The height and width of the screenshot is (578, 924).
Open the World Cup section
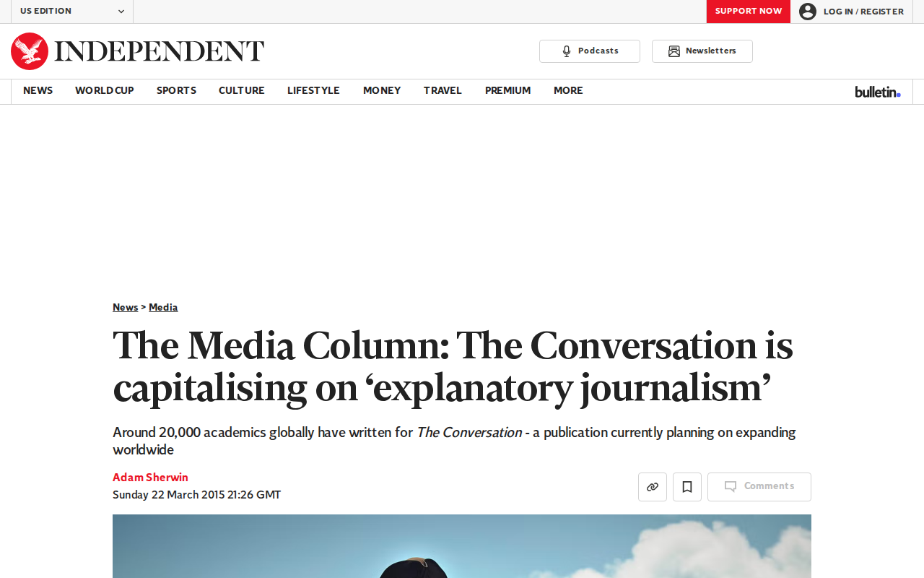click(x=105, y=91)
